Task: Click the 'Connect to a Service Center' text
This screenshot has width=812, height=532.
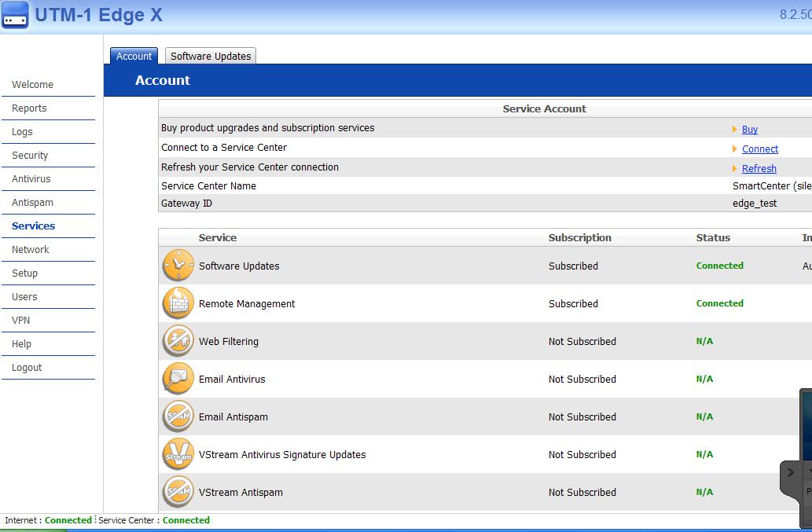Action: click(x=224, y=148)
